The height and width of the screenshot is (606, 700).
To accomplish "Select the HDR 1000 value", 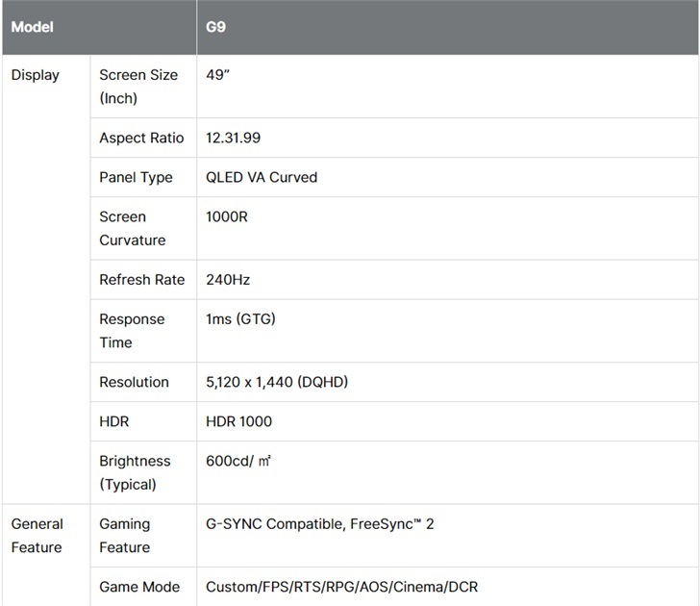I will click(238, 421).
